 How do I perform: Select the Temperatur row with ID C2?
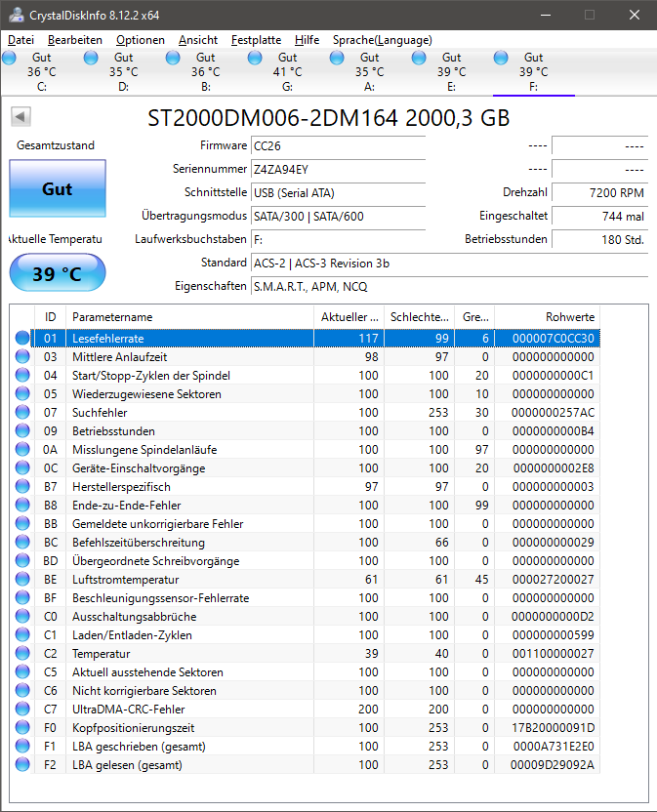coord(317,654)
